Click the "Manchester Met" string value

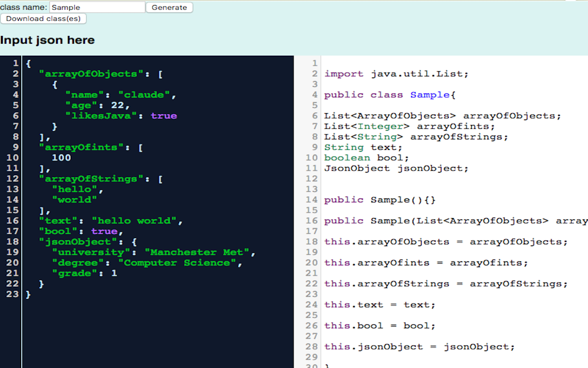click(197, 253)
